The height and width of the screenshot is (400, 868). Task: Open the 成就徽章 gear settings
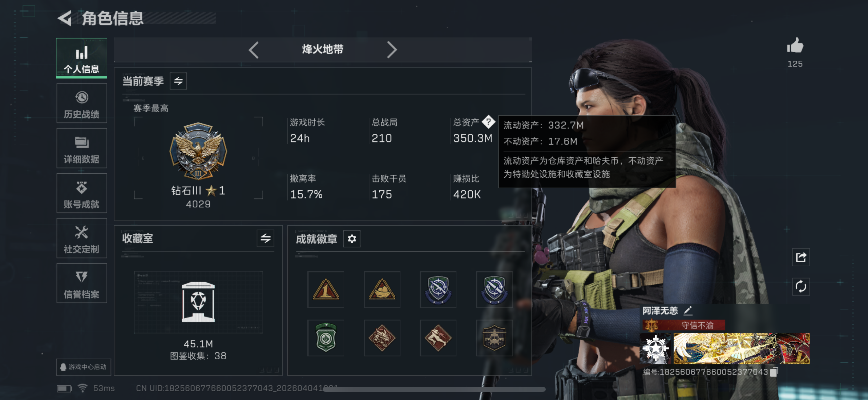[x=352, y=239]
